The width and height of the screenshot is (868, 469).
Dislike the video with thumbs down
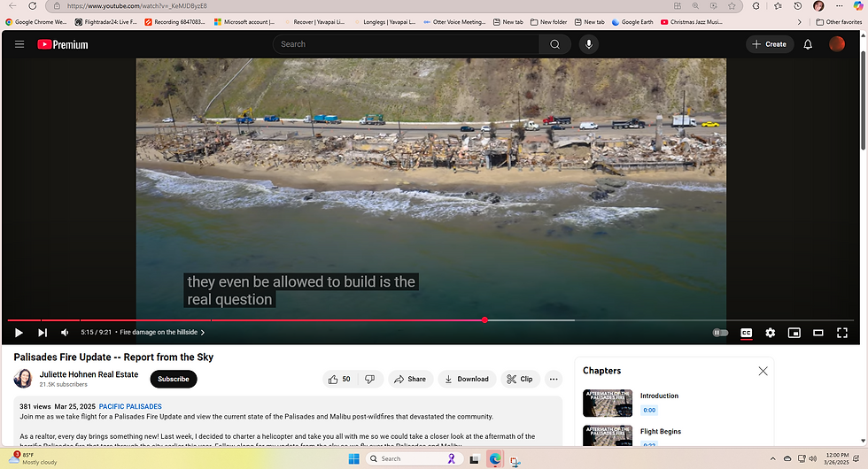pyautogui.click(x=370, y=379)
